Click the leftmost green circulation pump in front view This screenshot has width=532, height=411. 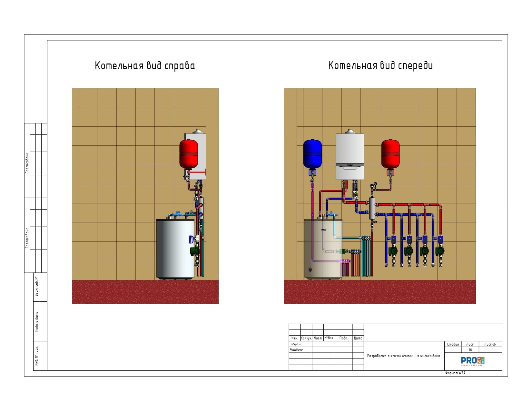tap(393, 250)
